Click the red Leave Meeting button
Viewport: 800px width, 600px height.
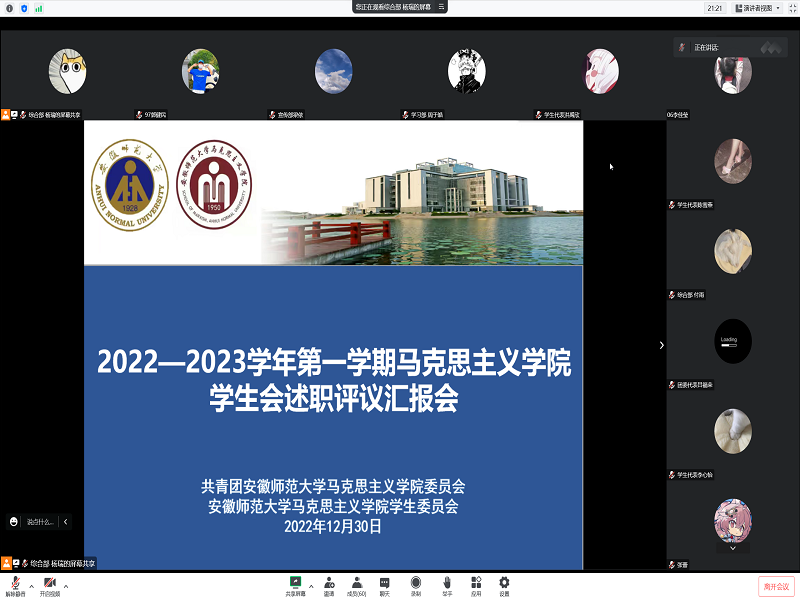click(x=775, y=586)
